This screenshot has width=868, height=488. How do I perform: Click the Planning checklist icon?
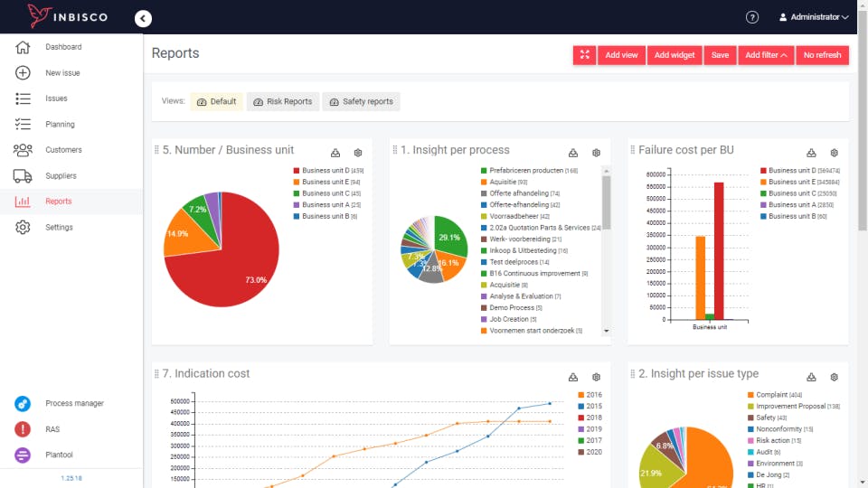(x=23, y=124)
